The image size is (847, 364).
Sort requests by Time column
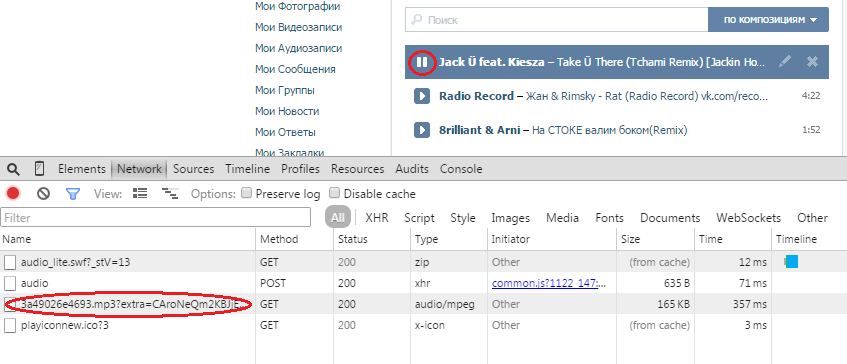[x=732, y=239]
